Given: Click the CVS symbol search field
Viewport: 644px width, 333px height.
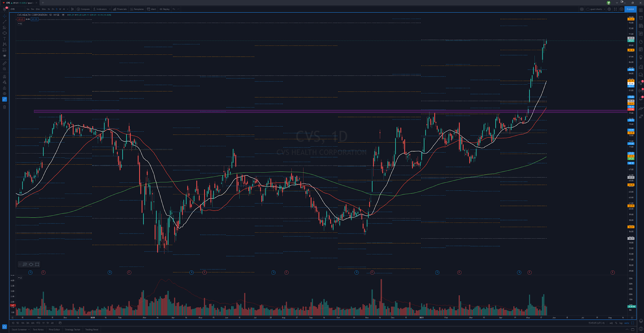Looking at the screenshot, I should click(17, 9).
